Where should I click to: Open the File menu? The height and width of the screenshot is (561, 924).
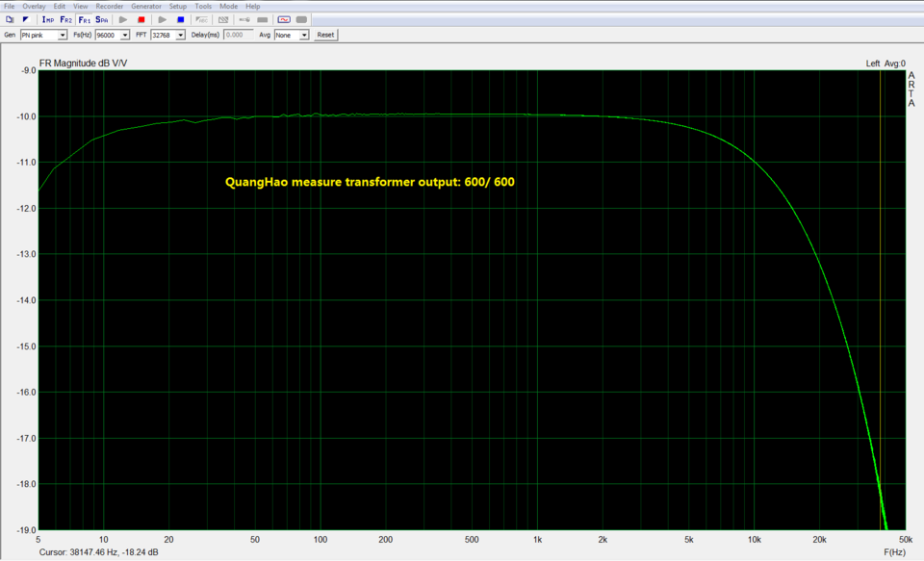[x=9, y=6]
